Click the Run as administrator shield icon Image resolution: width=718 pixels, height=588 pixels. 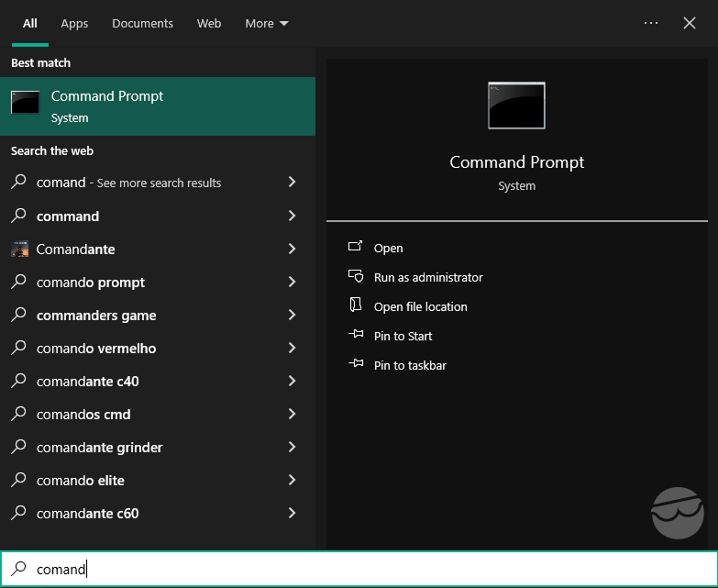pyautogui.click(x=356, y=276)
